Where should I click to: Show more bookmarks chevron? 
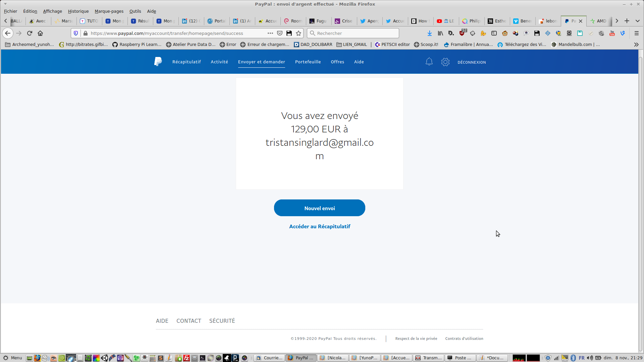click(636, 44)
